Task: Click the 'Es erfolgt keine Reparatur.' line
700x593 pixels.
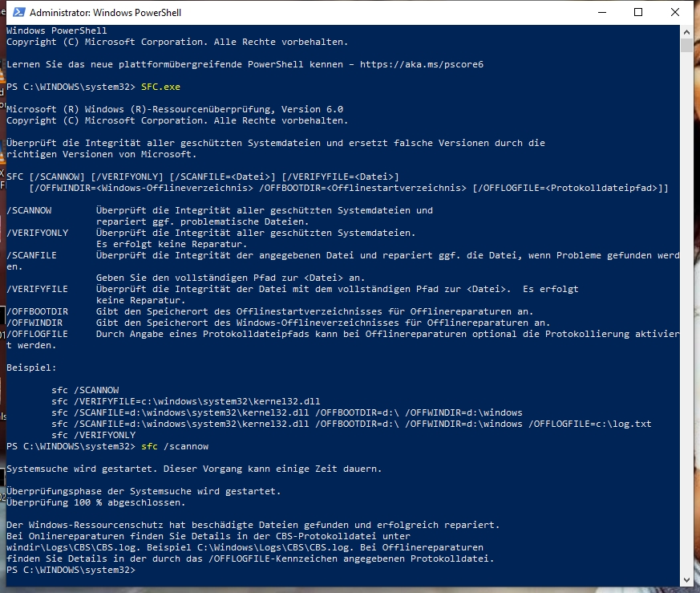Action: [172, 244]
